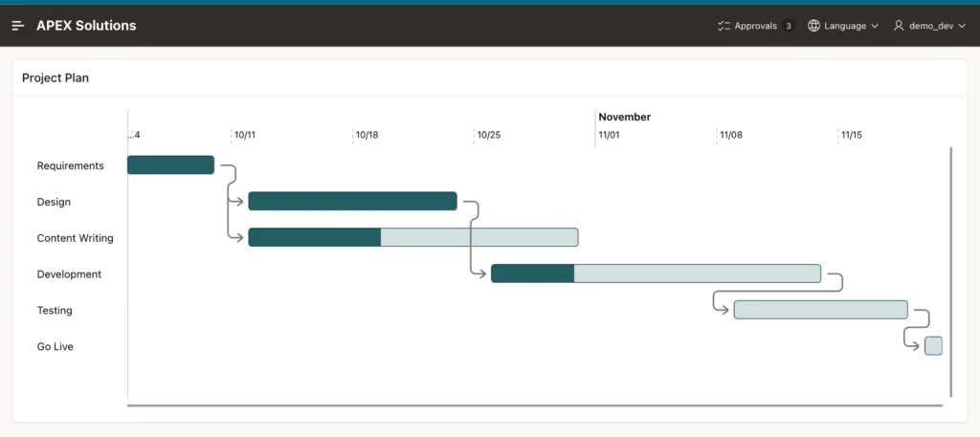Click the demo_dev user avatar icon

click(899, 26)
